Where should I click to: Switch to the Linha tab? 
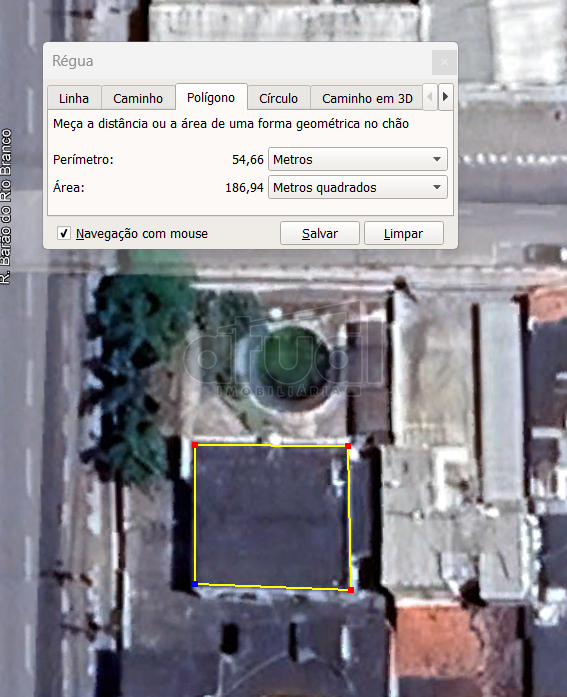point(74,98)
